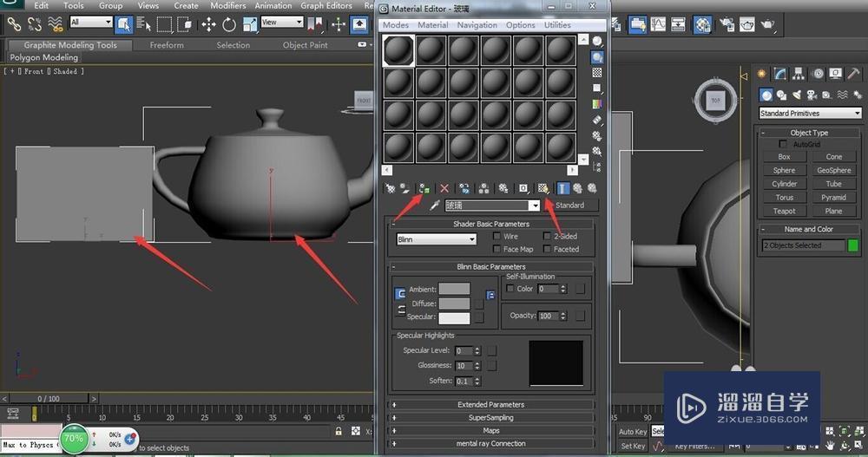Click Sample Type sphere icon
Image resolution: width=868 pixels, height=457 pixels.
click(597, 42)
